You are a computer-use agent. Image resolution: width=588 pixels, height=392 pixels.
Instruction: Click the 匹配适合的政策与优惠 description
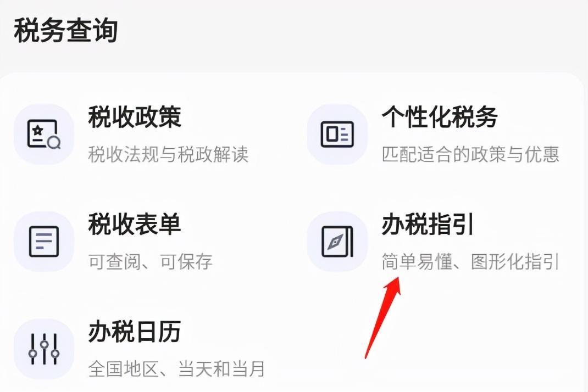[470, 154]
